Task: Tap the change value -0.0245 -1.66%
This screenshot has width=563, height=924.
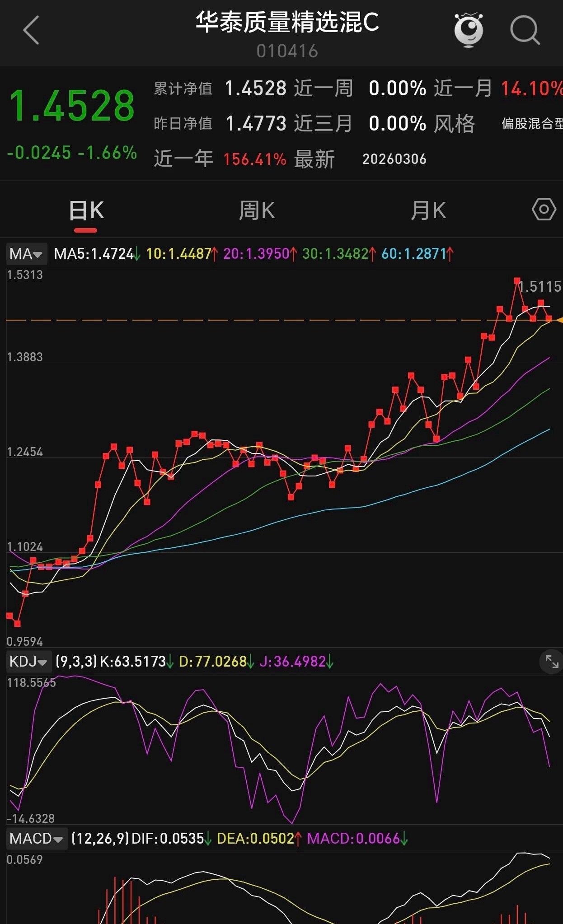Action: coord(72,153)
